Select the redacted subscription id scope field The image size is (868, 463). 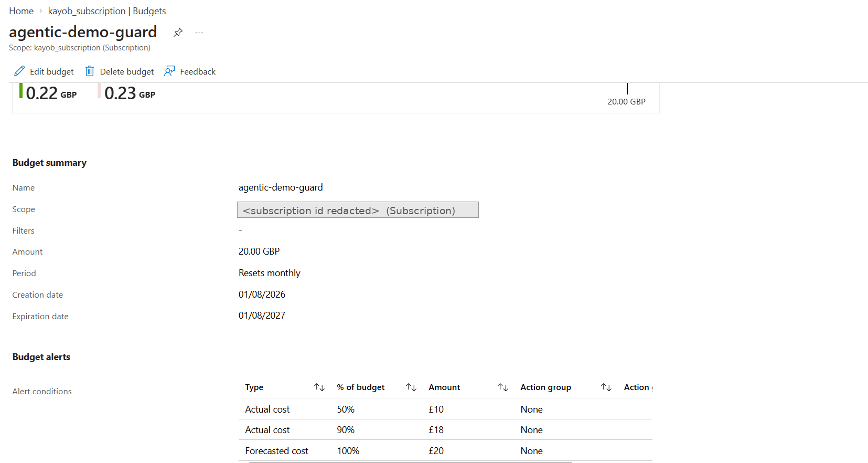pyautogui.click(x=358, y=210)
